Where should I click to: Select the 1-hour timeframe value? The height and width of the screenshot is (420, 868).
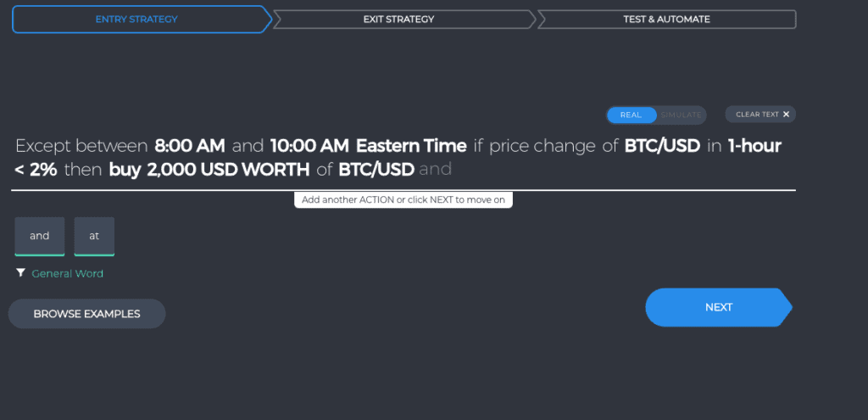click(x=754, y=146)
